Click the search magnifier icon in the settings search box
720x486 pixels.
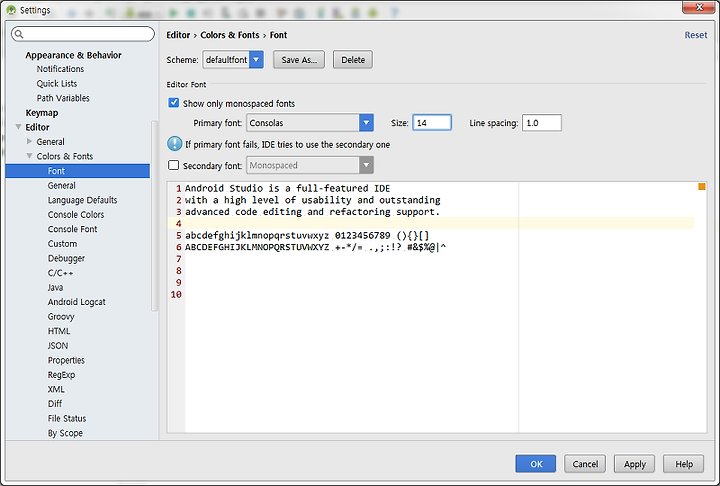(x=19, y=34)
